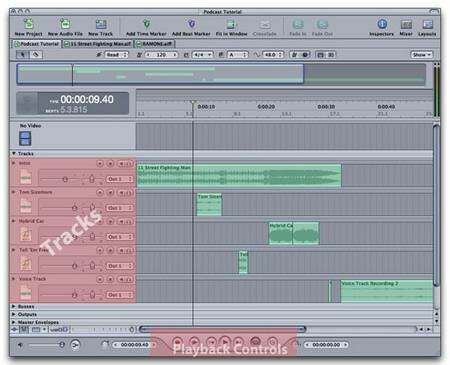This screenshot has width=450, height=365.
Task: Open the Voice Track's Out 1 dropdown
Action: (119, 295)
